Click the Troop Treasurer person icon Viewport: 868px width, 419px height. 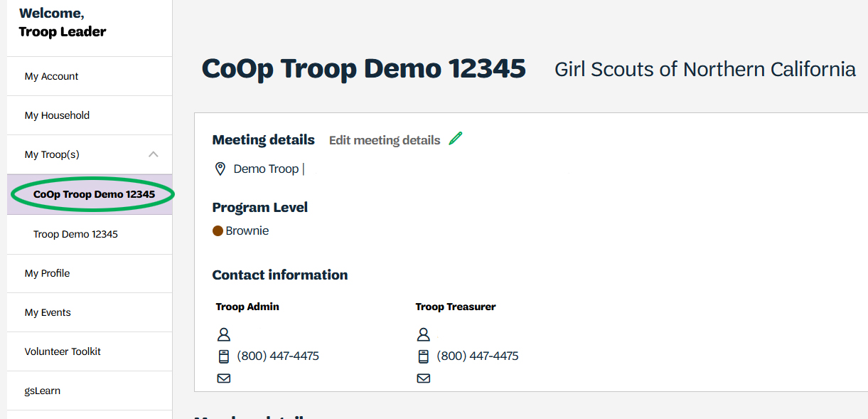coord(424,334)
